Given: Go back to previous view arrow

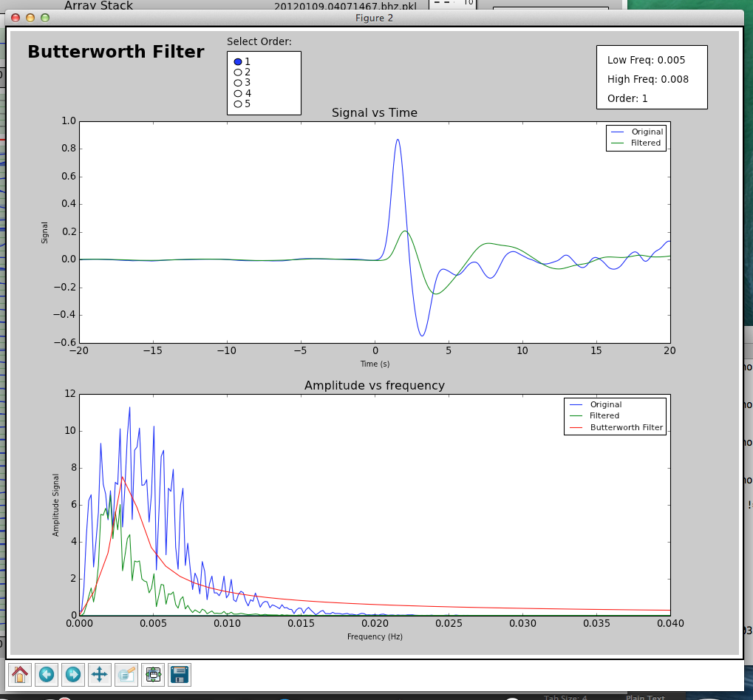Looking at the screenshot, I should (x=47, y=675).
